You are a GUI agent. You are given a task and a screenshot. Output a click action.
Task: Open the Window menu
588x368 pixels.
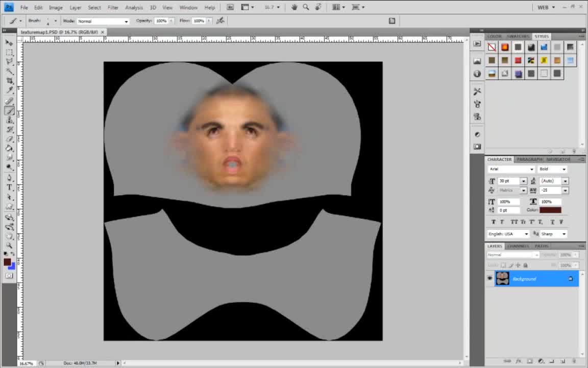click(188, 8)
